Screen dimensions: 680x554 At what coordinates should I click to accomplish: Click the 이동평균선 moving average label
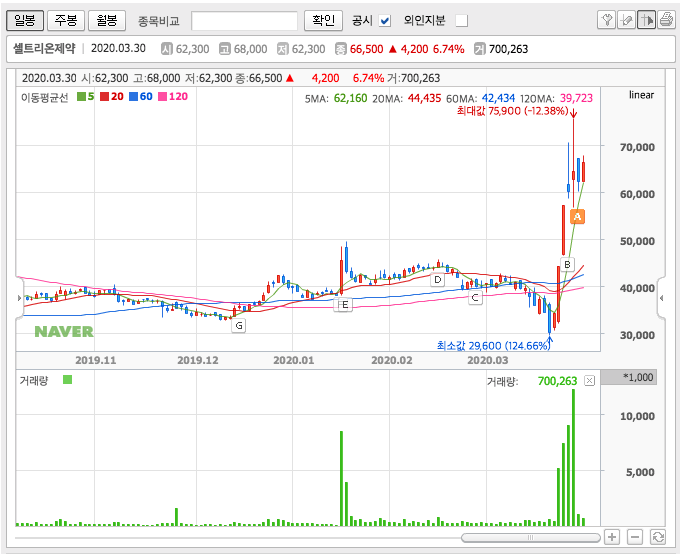(45, 97)
